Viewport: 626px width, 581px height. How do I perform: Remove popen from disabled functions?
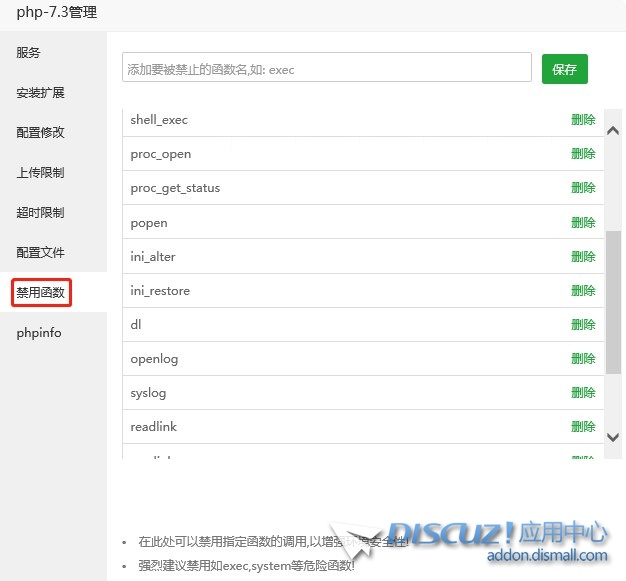point(583,223)
